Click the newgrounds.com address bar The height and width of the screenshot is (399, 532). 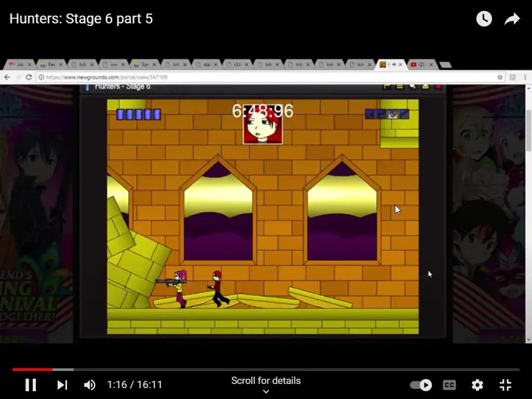pyautogui.click(x=270, y=77)
